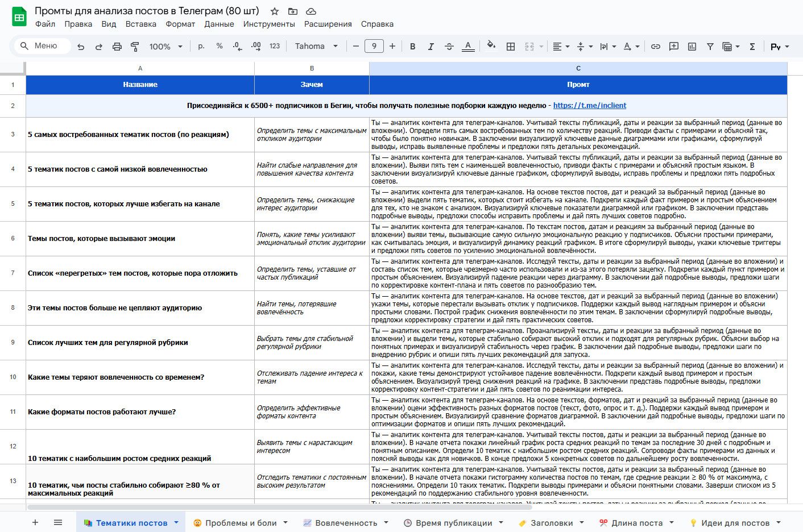Open the Вставка menu

click(x=140, y=24)
